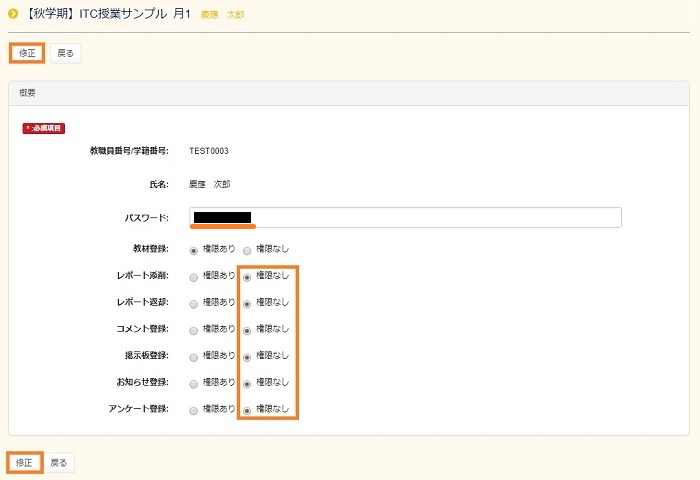Viewport: 700px width, 480px height.
Task: Choose 権限あり for アンケート登録
Action: (x=194, y=410)
